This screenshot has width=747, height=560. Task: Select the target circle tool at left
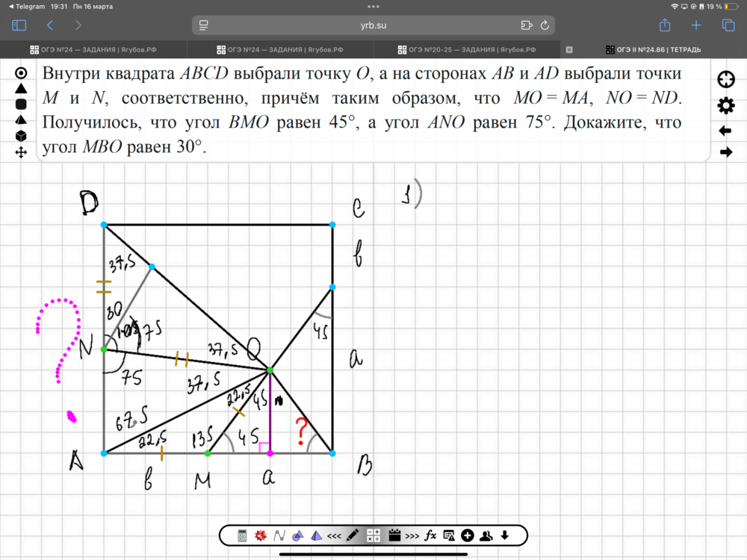click(21, 73)
